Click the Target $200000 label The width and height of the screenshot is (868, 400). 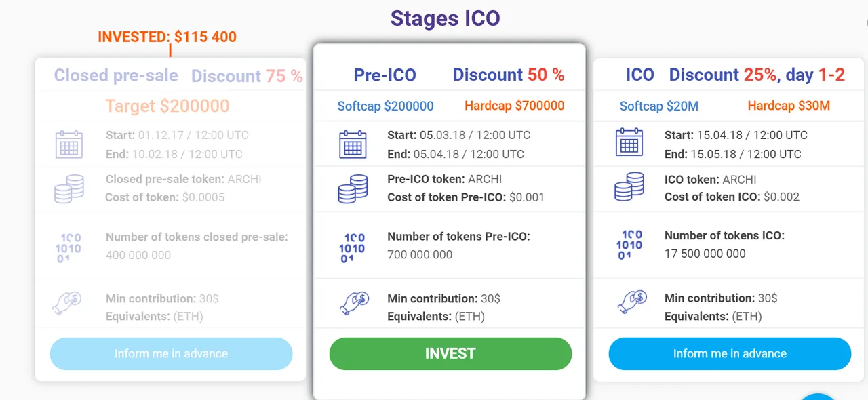(167, 106)
